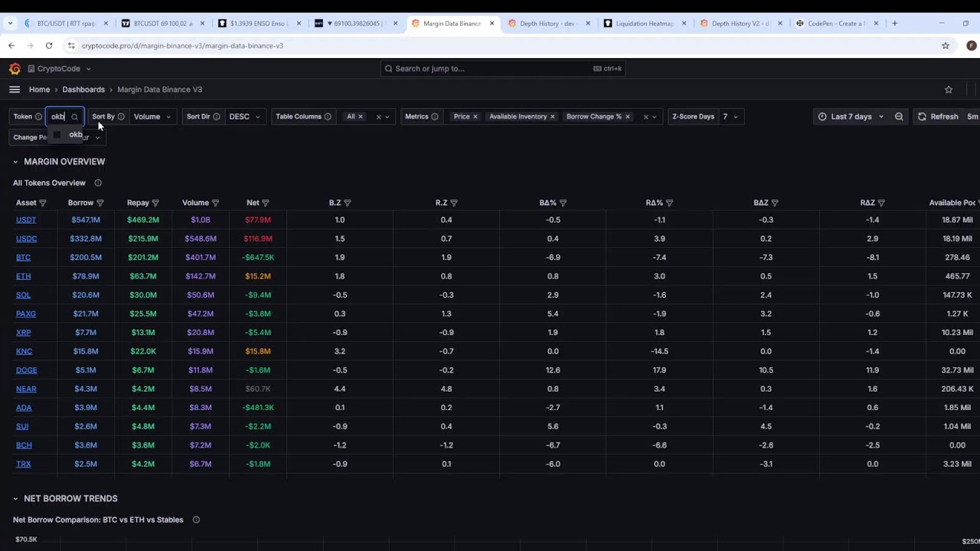980x551 pixels.
Task: Open the BTC asset link
Action: 23,257
